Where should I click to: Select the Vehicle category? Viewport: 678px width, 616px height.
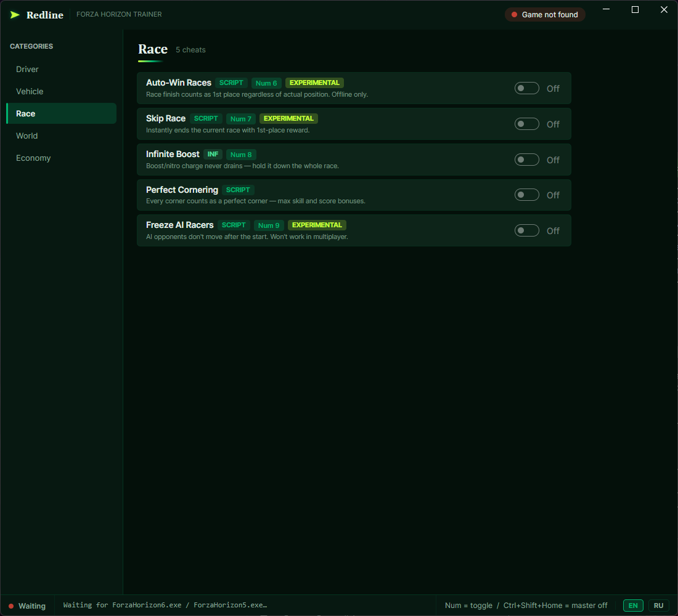click(x=62, y=91)
